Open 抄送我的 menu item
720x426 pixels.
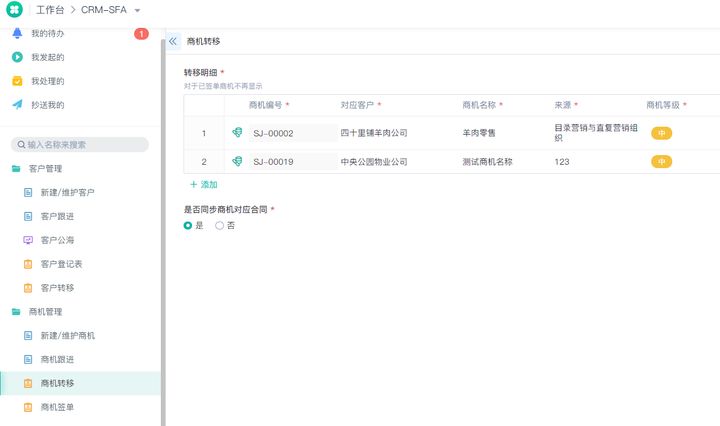pos(48,105)
